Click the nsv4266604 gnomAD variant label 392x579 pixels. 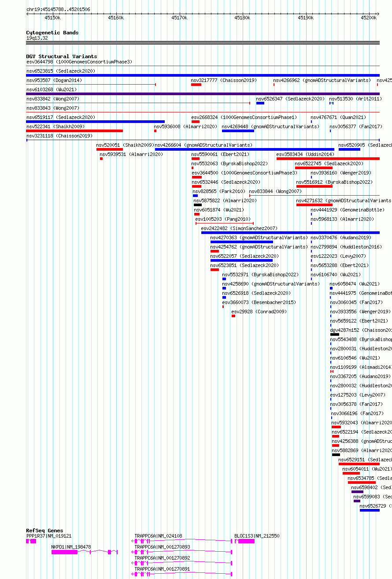[x=203, y=145]
